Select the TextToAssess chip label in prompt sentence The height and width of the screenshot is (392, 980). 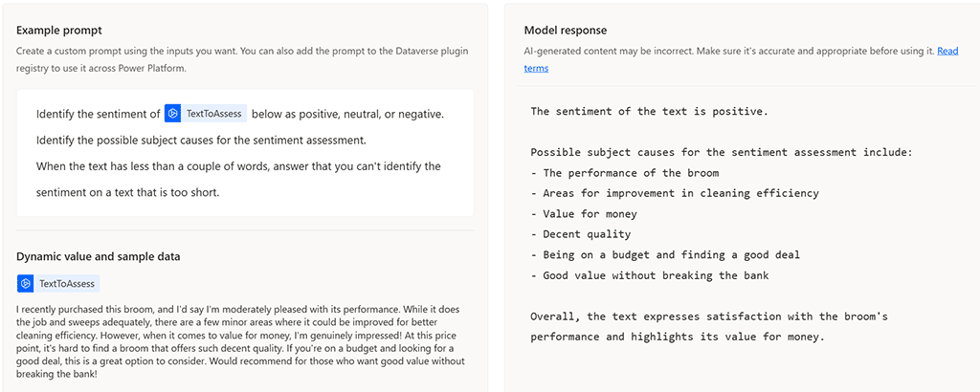click(x=214, y=114)
